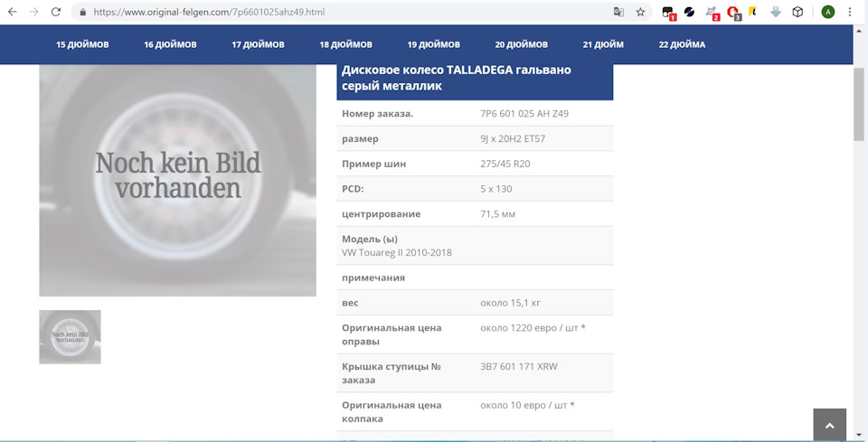Viewport: 868px width, 442px height.
Task: Open the Google Translate page icon
Action: (618, 12)
